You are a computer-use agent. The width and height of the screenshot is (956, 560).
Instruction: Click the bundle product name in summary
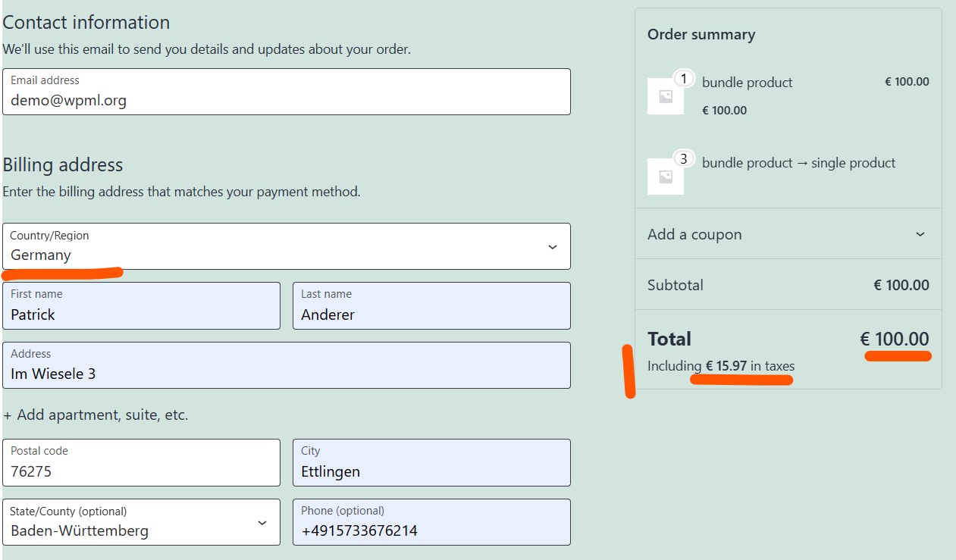[x=747, y=83]
